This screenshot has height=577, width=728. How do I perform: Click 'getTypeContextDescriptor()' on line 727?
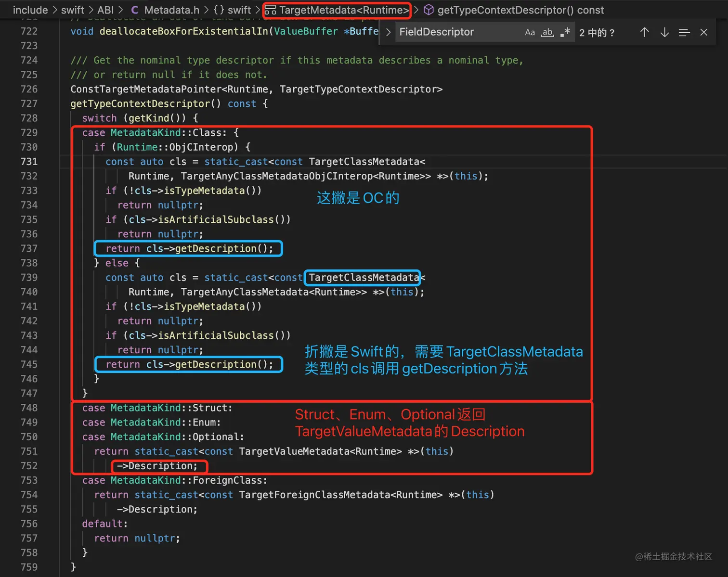146,103
